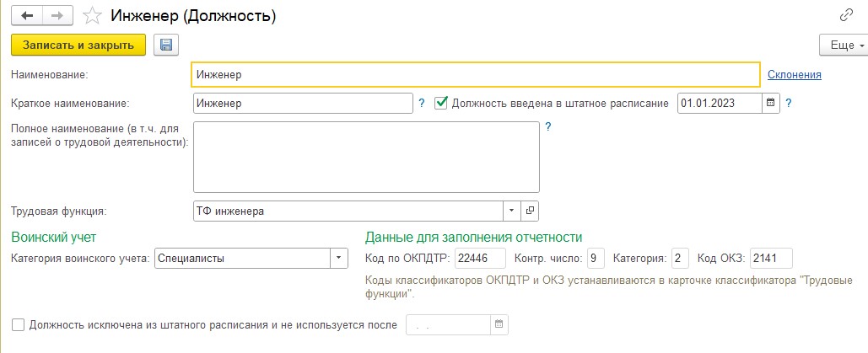Screen dimensions: 868x353
Task: Expand the Трудовая функция dropdown list
Action: 511,211
